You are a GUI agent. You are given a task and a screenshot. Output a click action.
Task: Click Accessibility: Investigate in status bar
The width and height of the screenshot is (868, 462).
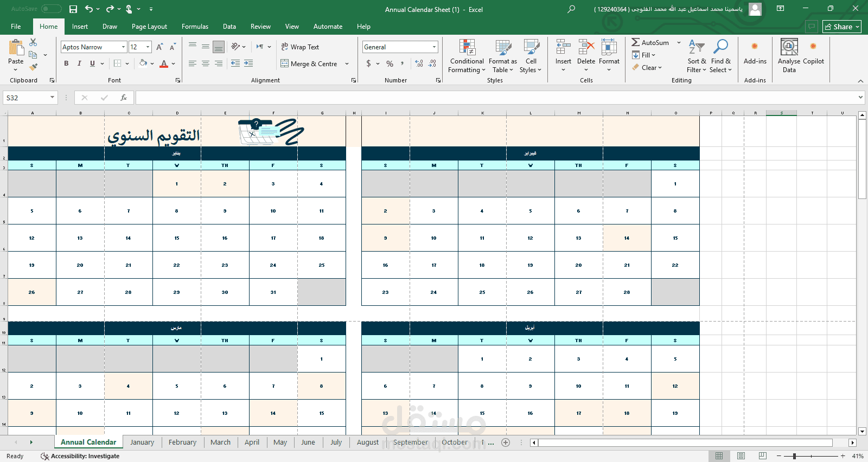85,456
